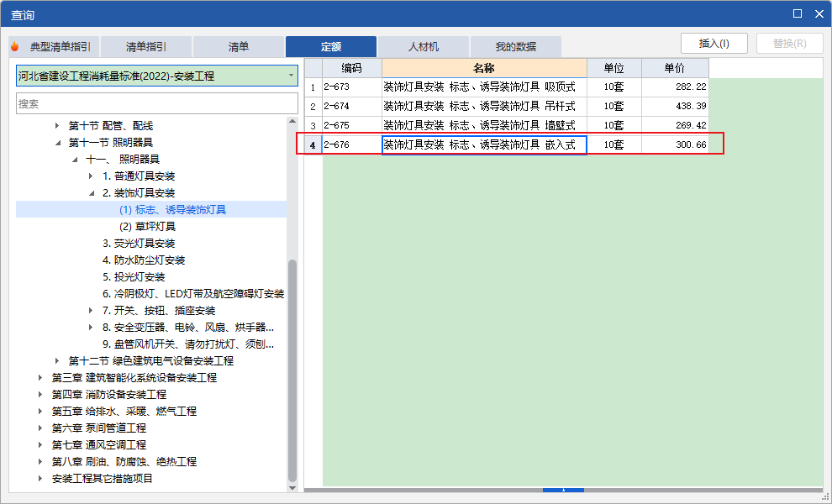Expand 第三章 建筑智能化系统设备安装工程

(x=38, y=377)
